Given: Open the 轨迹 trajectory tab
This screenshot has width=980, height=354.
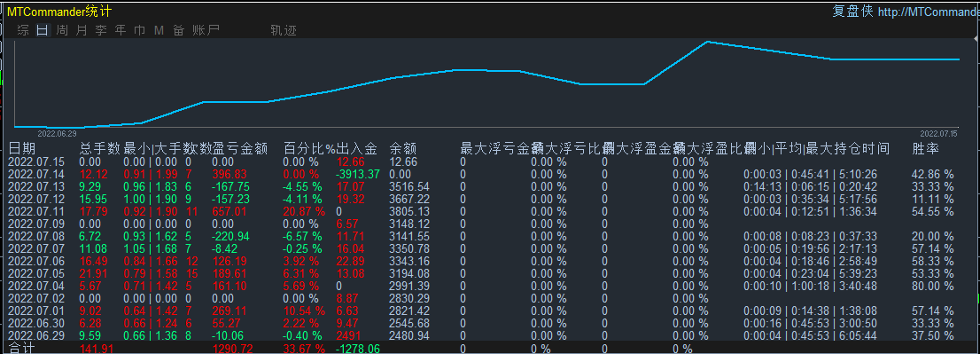Looking at the screenshot, I should click(284, 30).
